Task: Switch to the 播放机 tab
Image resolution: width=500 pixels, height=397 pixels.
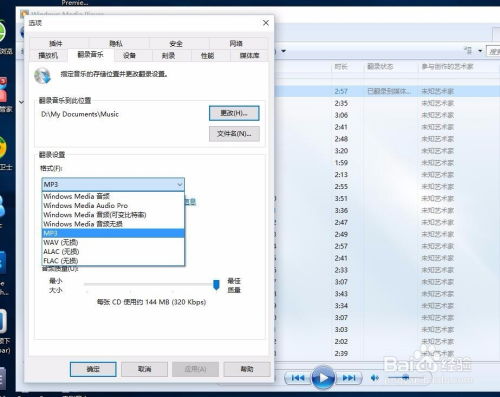Action: coord(48,55)
